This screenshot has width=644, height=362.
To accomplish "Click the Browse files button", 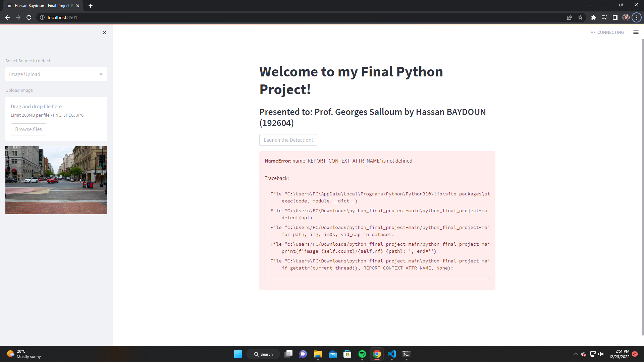I will click(x=29, y=129).
